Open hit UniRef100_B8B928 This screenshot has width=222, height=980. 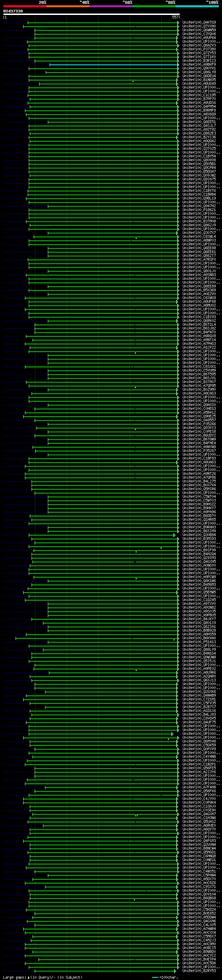pos(199,630)
